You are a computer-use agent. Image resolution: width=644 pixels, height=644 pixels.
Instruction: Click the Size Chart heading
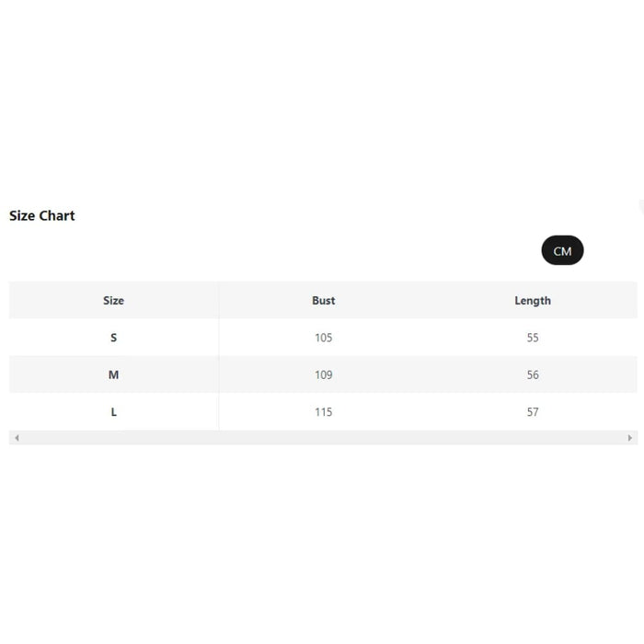(42, 215)
